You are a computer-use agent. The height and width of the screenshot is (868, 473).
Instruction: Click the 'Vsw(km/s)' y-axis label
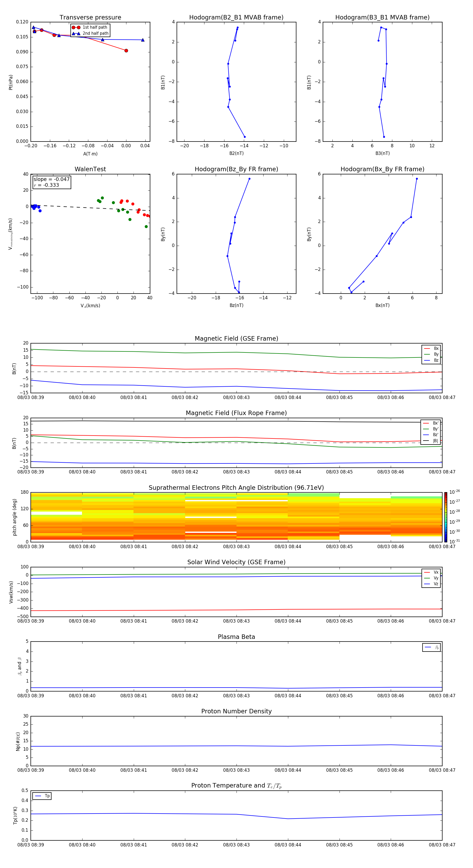pyautogui.click(x=11, y=592)
